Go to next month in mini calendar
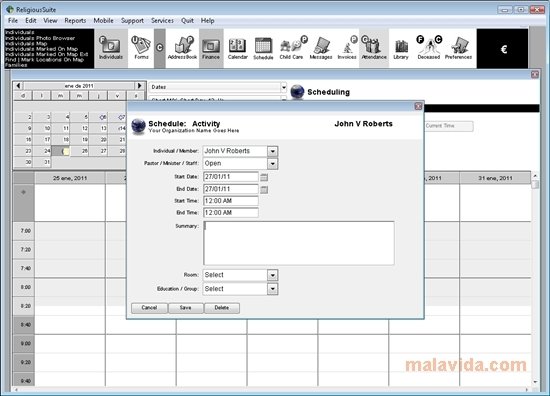 click(139, 86)
